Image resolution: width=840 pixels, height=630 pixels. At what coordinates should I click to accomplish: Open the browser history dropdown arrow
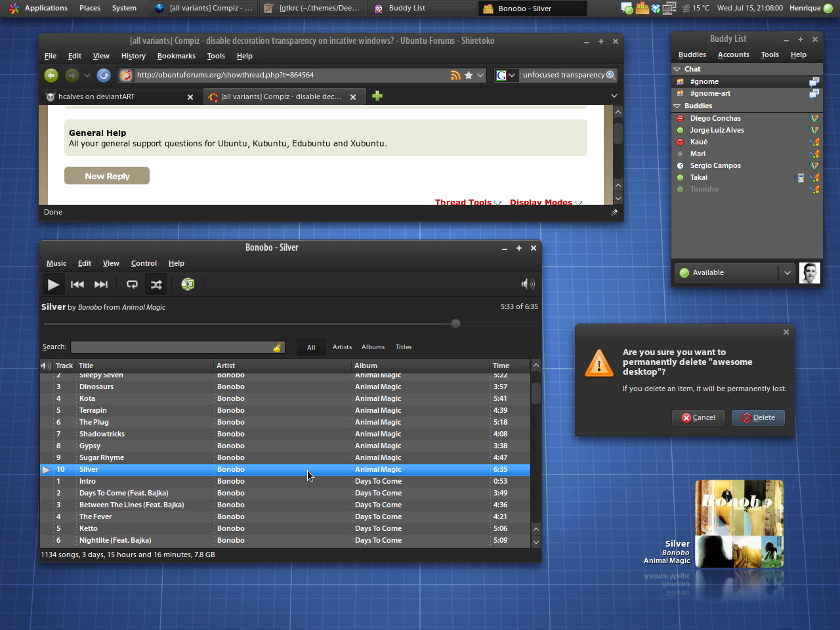87,75
